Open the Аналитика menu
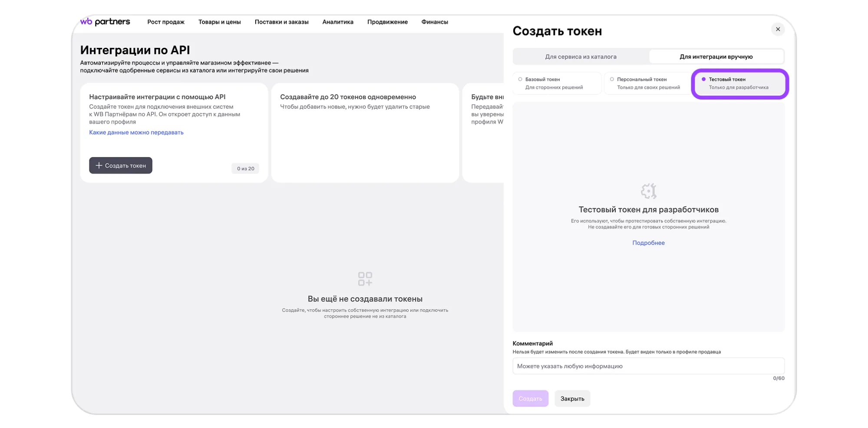Screen dimensions: 868x428 tap(337, 22)
